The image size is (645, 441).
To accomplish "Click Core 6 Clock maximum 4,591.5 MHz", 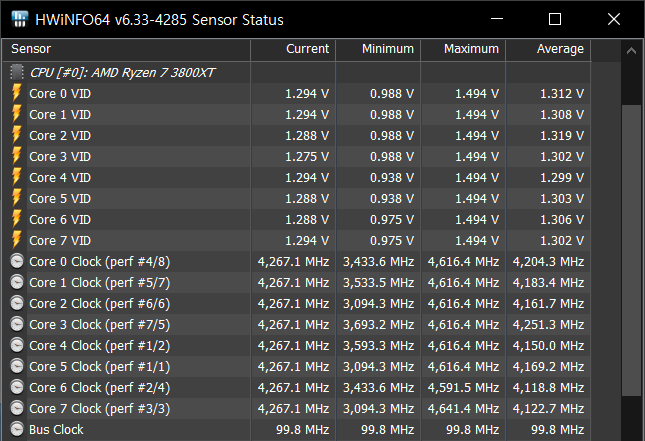I will [x=463, y=388].
